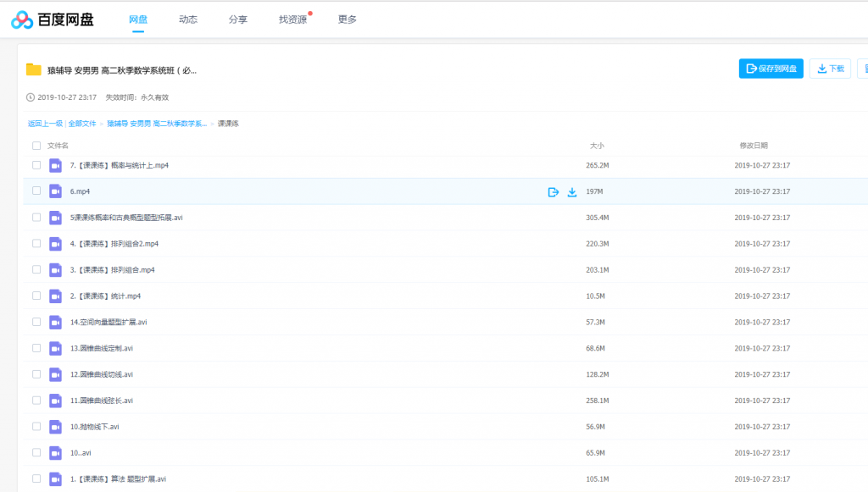Viewport: 868px width, 492px height.
Task: Sort files by the 修改日期 column header
Action: [x=754, y=146]
